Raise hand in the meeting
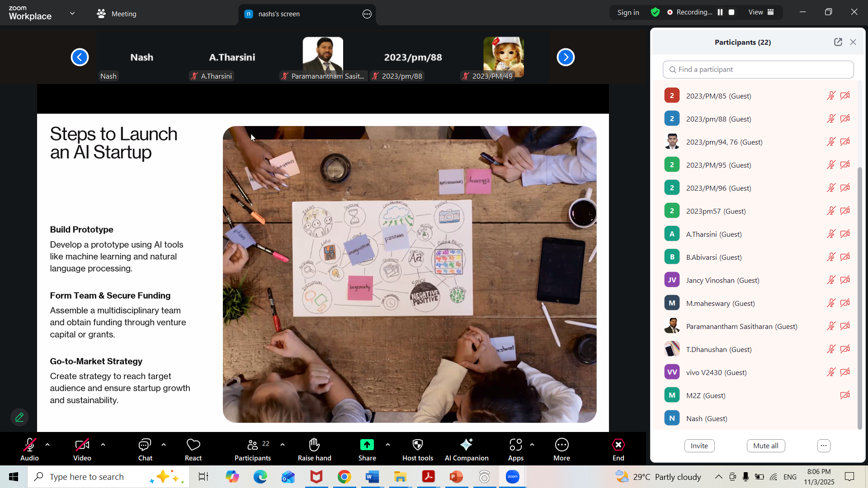This screenshot has height=488, width=868. 314,449
